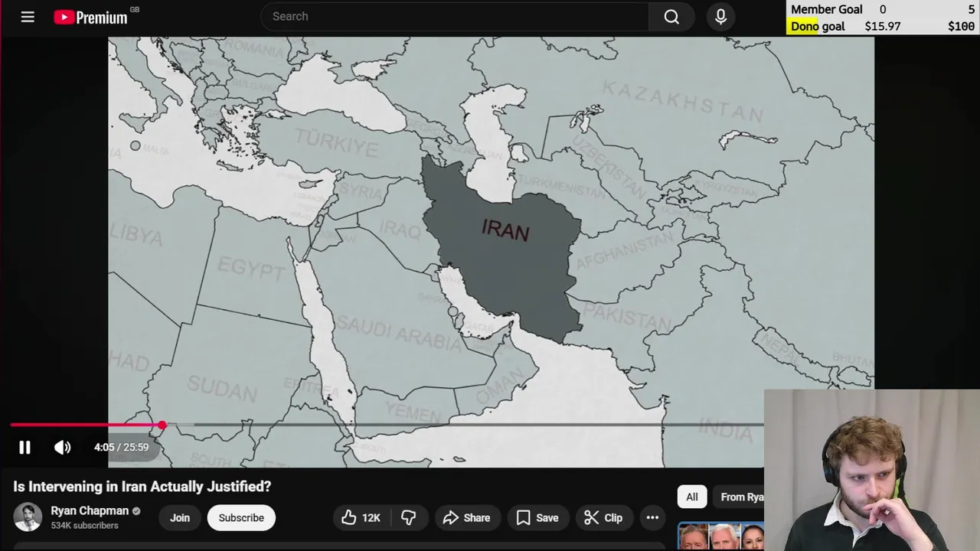This screenshot has width=980, height=551.
Task: Like the video with 12K likes
Action: 361,518
